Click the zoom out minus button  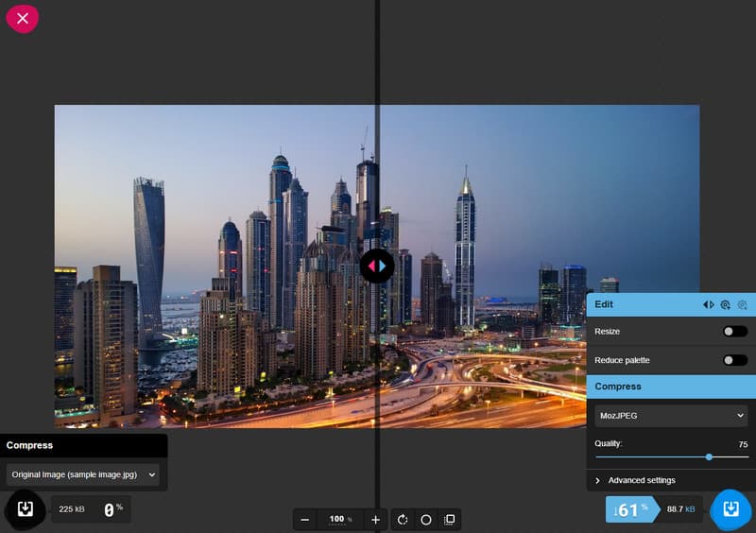[x=304, y=520]
